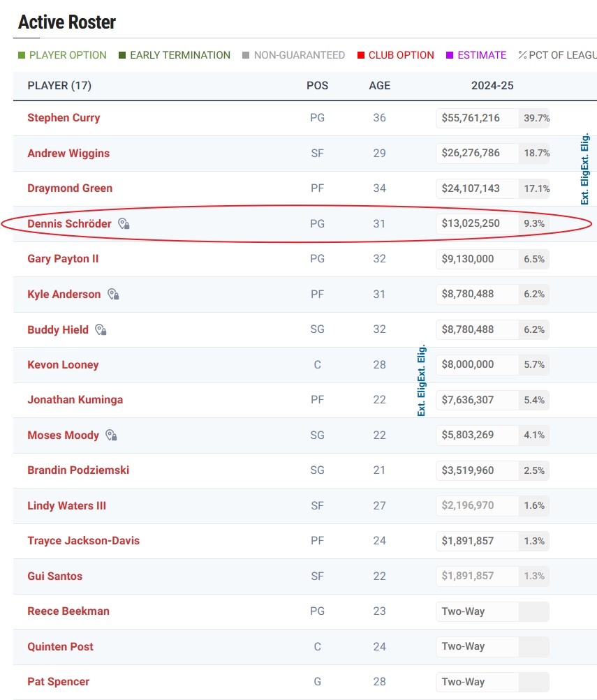Click the icon beside Kyle Anderson
597x700 pixels.
coord(113,295)
